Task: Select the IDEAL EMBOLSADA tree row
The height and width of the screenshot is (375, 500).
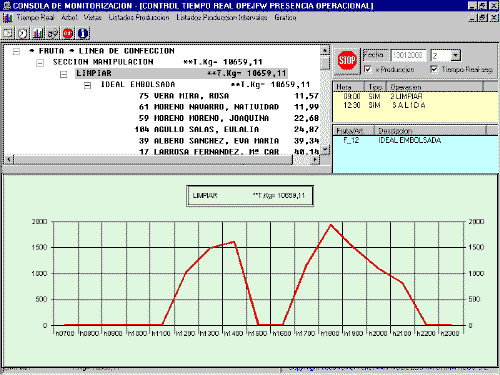Action: [205, 85]
